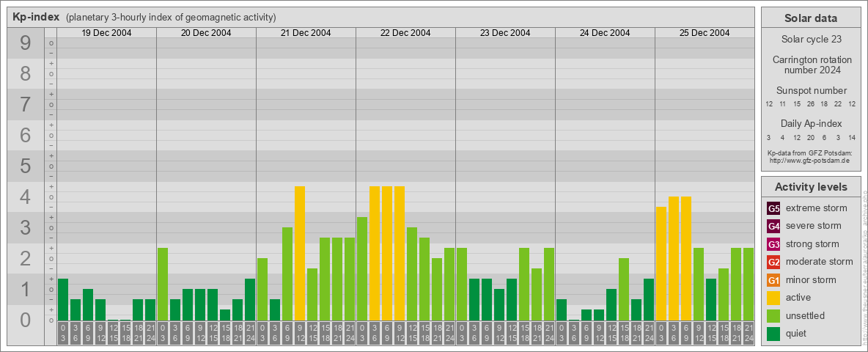Click the Activity levels panel heading
The height and width of the screenshot is (352, 868).
click(x=811, y=187)
